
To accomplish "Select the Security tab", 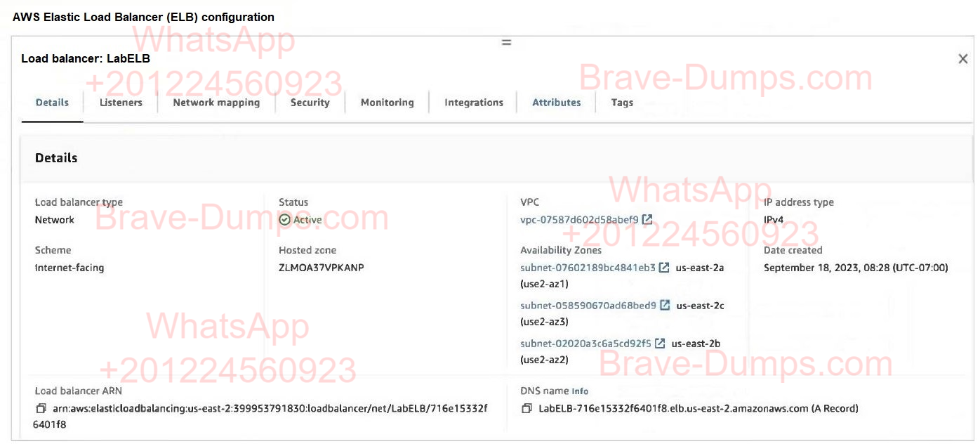I will click(x=310, y=103).
